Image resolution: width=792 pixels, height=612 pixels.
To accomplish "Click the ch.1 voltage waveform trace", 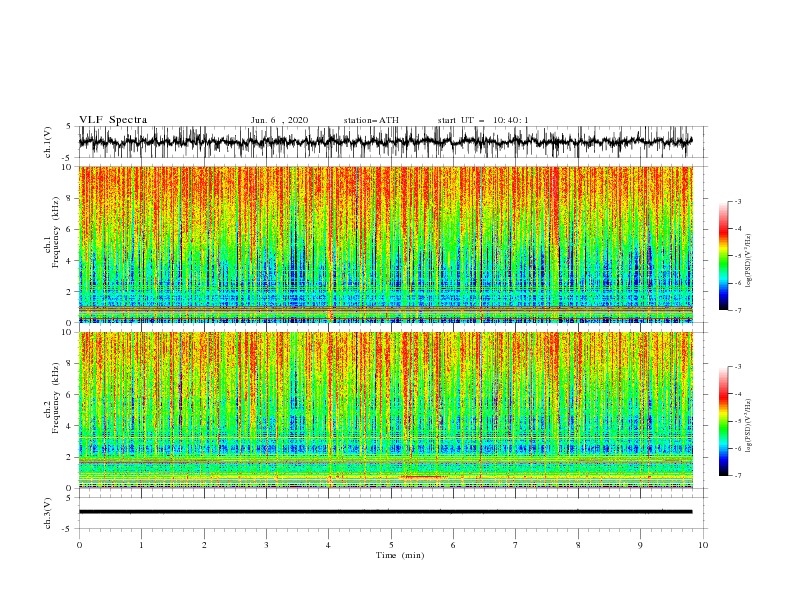I will coord(385,142).
